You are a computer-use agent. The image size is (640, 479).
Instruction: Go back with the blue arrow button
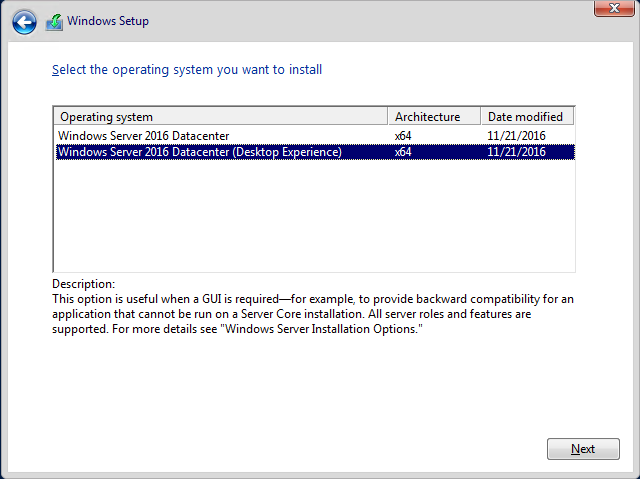24,22
